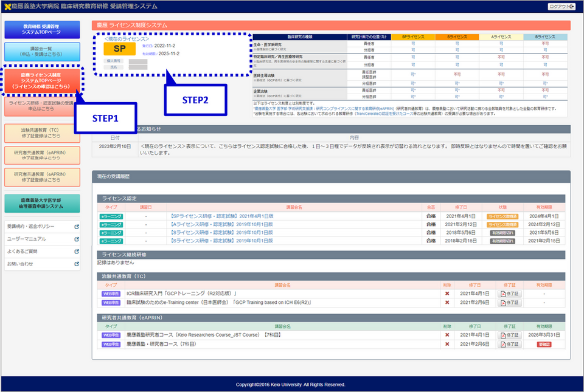Open Sライセンス研修 link completed 2018年5月6日

click(221, 232)
